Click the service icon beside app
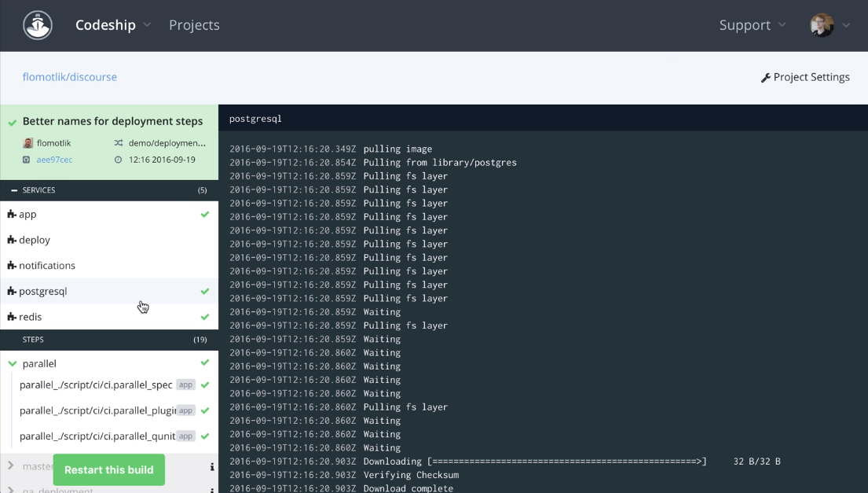Screen dimensions: 868x493 (x=13, y=214)
